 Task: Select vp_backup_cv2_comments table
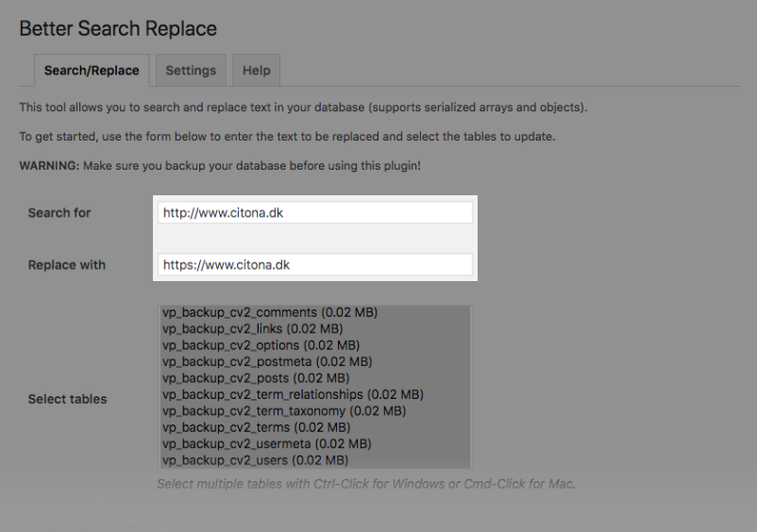(314, 312)
